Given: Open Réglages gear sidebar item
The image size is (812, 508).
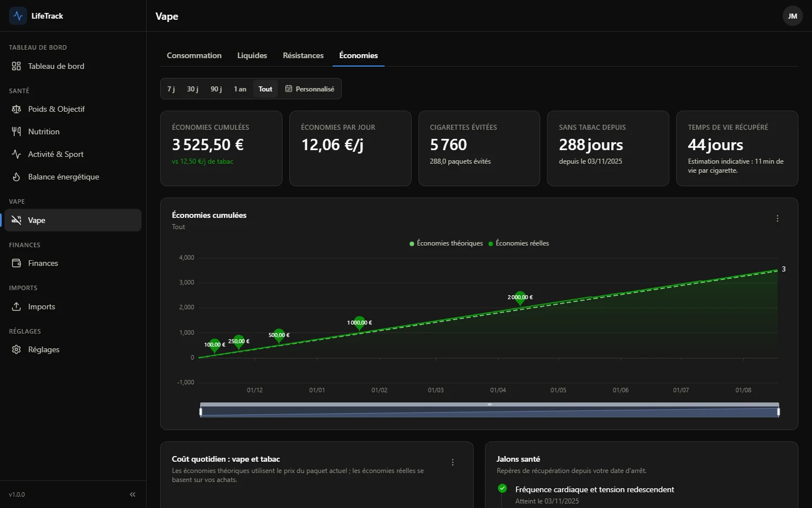Looking at the screenshot, I should coord(73,349).
